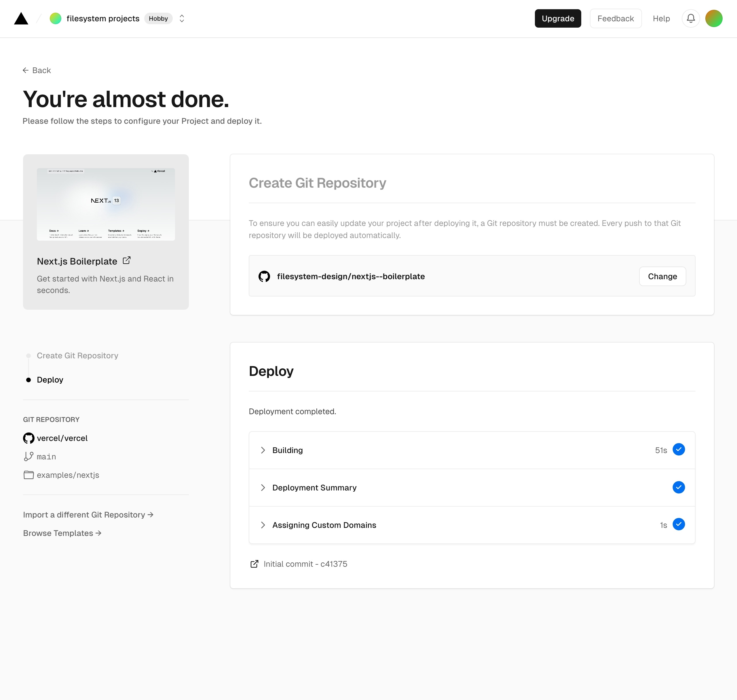This screenshot has width=737, height=700.
Task: Open the Initial commit - c41375 link
Action: tap(305, 564)
